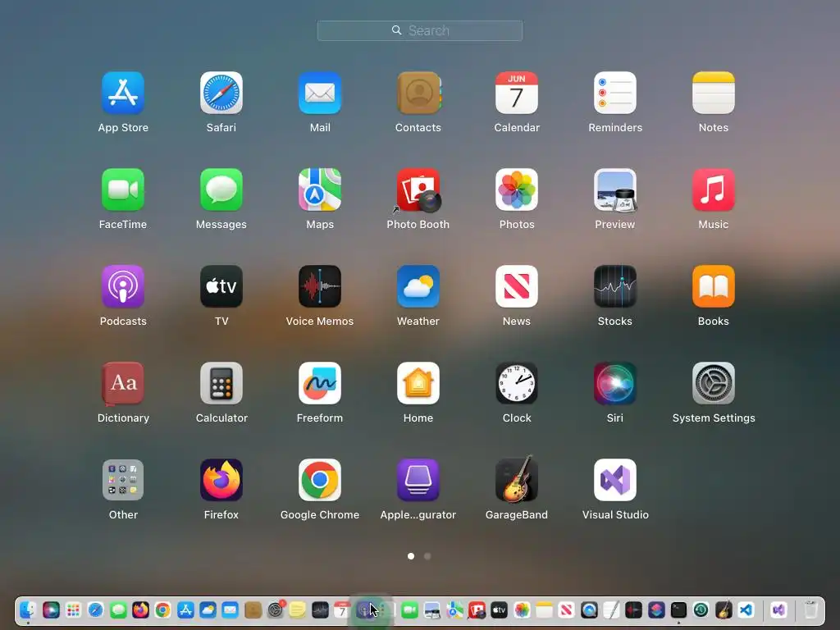
Task: Click the Firefox icon in the Dock
Action: tap(140, 609)
